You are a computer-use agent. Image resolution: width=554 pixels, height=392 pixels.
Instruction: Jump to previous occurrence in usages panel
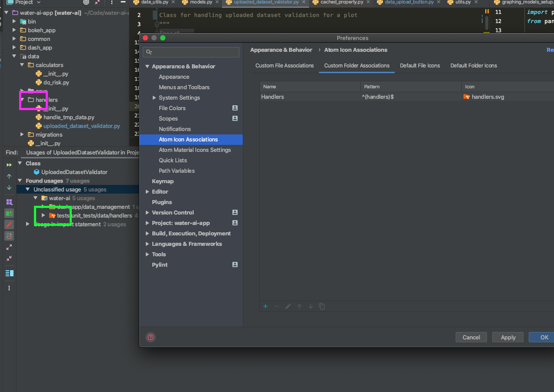pos(9,176)
